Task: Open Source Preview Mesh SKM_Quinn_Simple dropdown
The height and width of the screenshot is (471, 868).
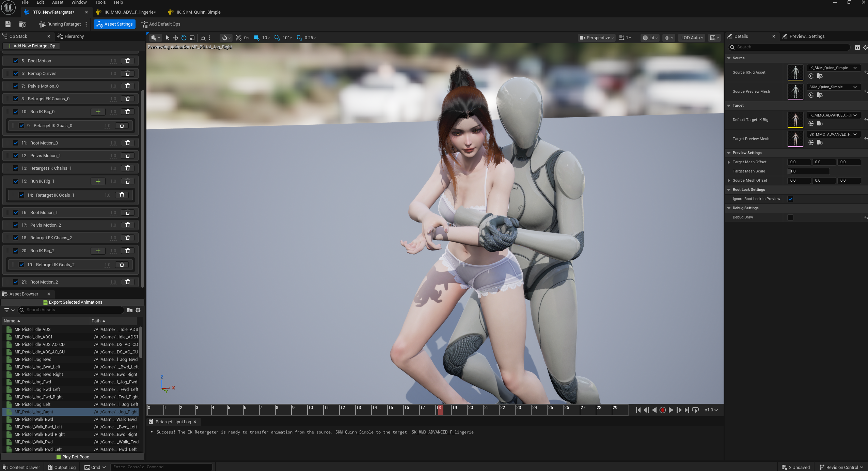Action: tap(833, 87)
